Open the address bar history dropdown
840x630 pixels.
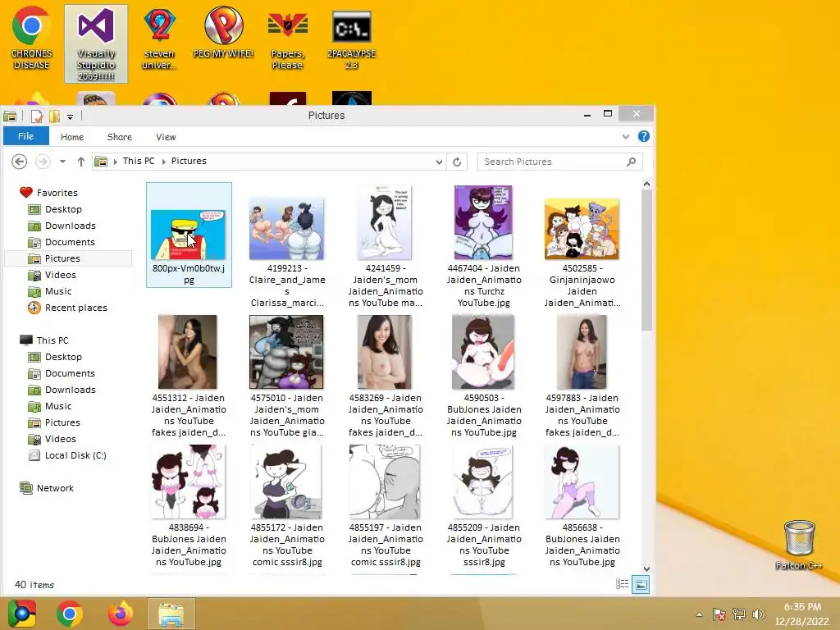coord(439,162)
